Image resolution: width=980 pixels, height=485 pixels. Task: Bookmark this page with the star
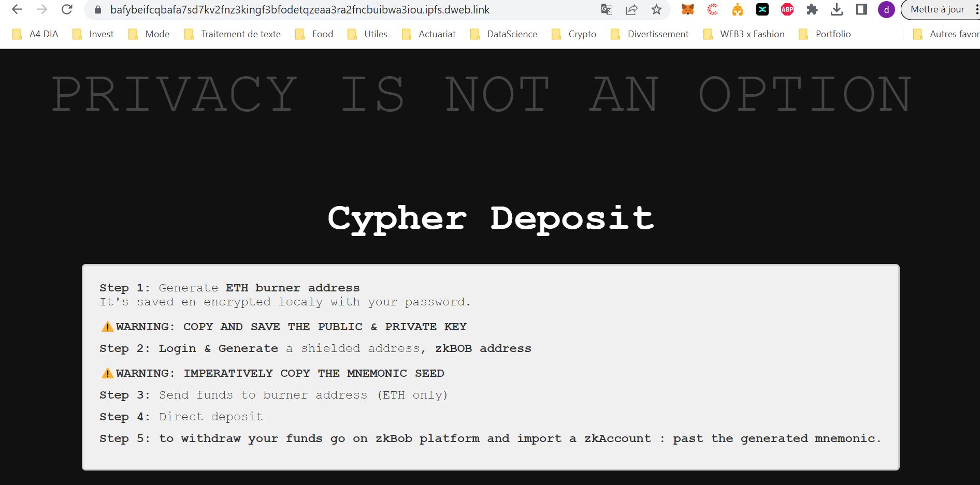[x=656, y=9]
